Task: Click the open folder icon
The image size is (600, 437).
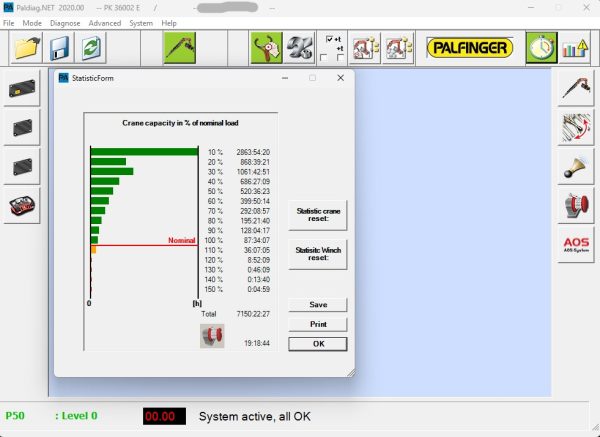Action: coord(26,47)
